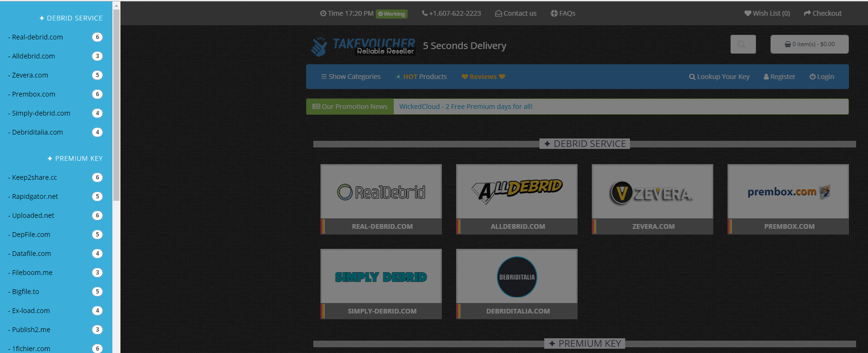The width and height of the screenshot is (868, 353).
Task: Click ALLDEBRID.COM card caption
Action: (x=518, y=226)
